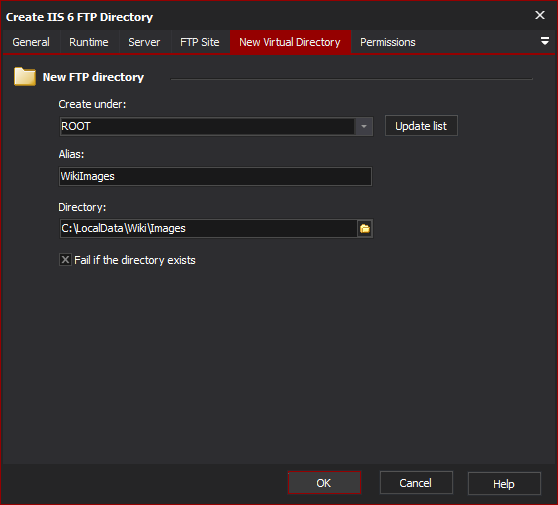This screenshot has height=505, width=558.
Task: Click the New FTP directory folder icon
Action: 25,77
